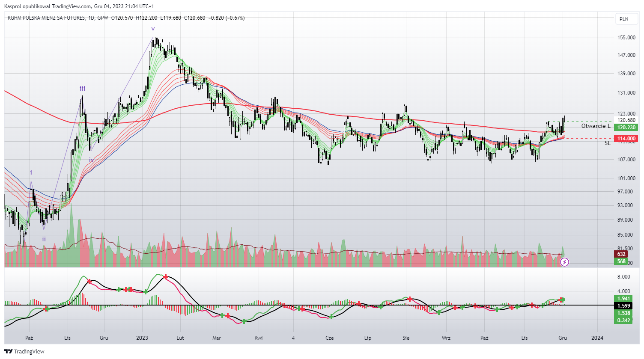Click the Lut month axis label

click(x=180, y=338)
